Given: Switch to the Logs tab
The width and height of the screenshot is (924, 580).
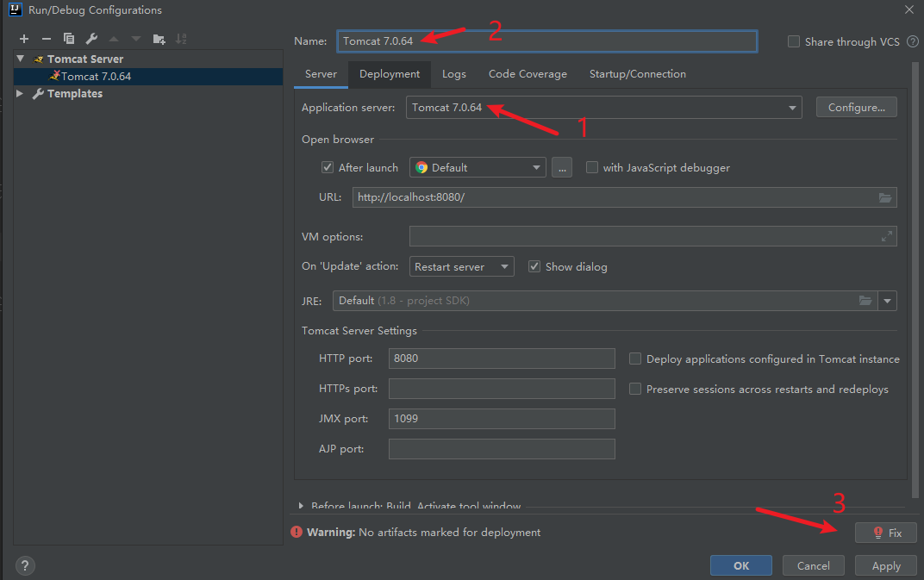Looking at the screenshot, I should click(453, 74).
